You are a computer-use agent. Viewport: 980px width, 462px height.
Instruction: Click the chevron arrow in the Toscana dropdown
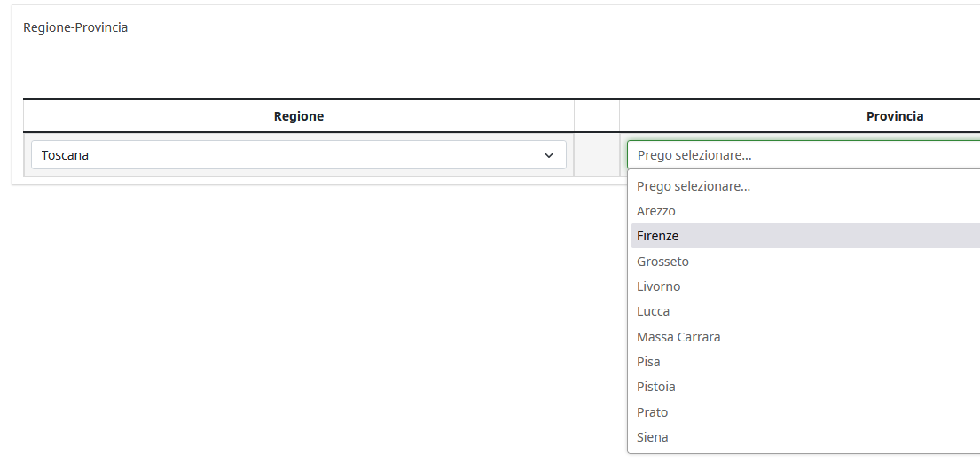coord(548,155)
